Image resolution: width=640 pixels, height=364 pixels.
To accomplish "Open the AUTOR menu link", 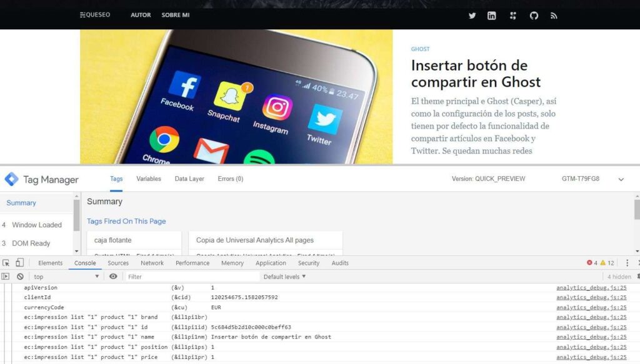I will (x=141, y=15).
